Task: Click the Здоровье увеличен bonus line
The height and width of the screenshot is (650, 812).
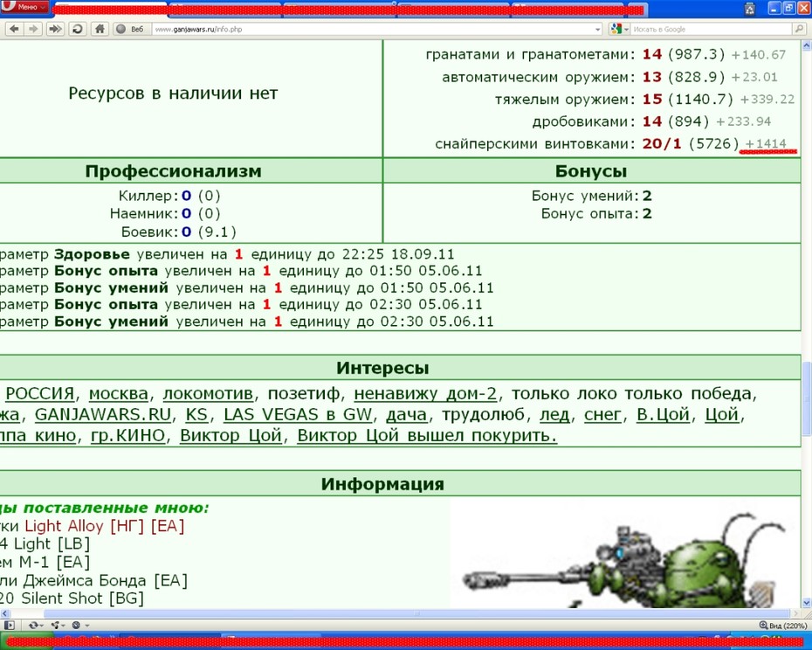Action: [x=227, y=254]
